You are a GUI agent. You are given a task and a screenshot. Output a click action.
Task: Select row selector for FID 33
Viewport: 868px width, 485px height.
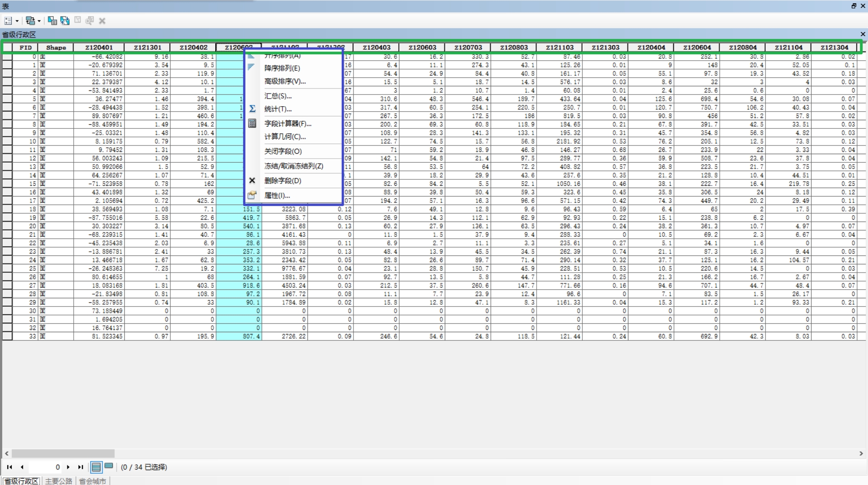coord(7,336)
